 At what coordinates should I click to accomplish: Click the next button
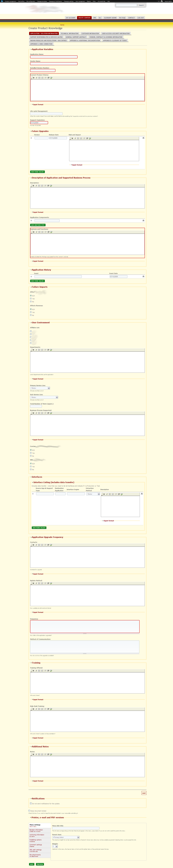click(x=144, y=793)
